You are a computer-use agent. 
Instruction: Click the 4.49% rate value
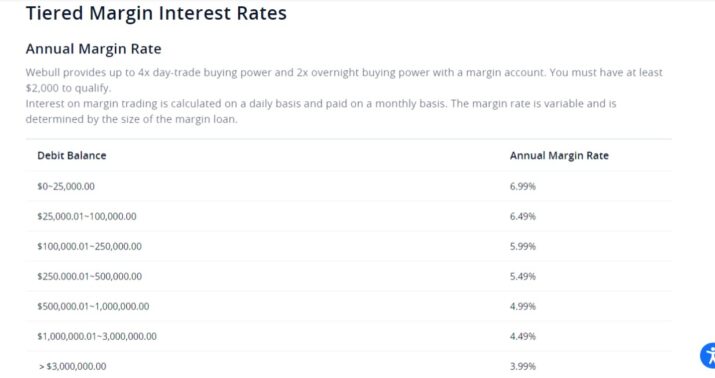point(523,337)
